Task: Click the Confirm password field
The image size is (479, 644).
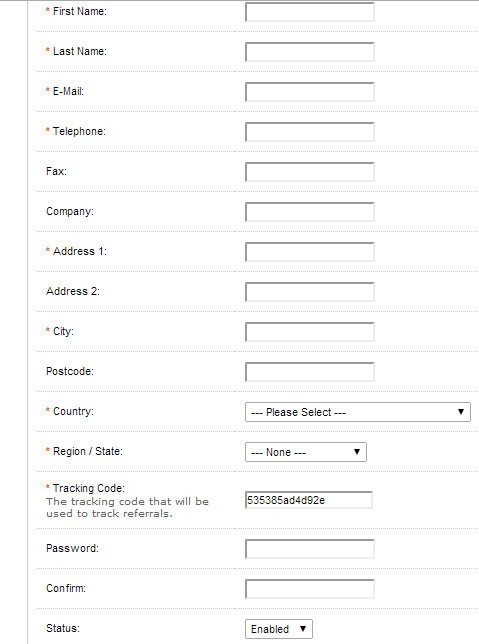Action: (310, 589)
